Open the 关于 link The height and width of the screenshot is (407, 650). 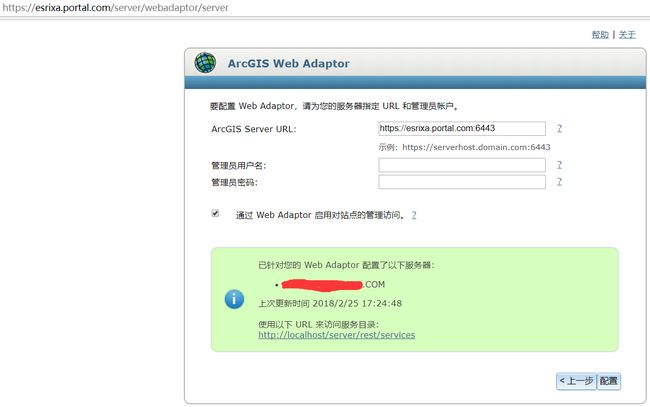click(x=627, y=35)
